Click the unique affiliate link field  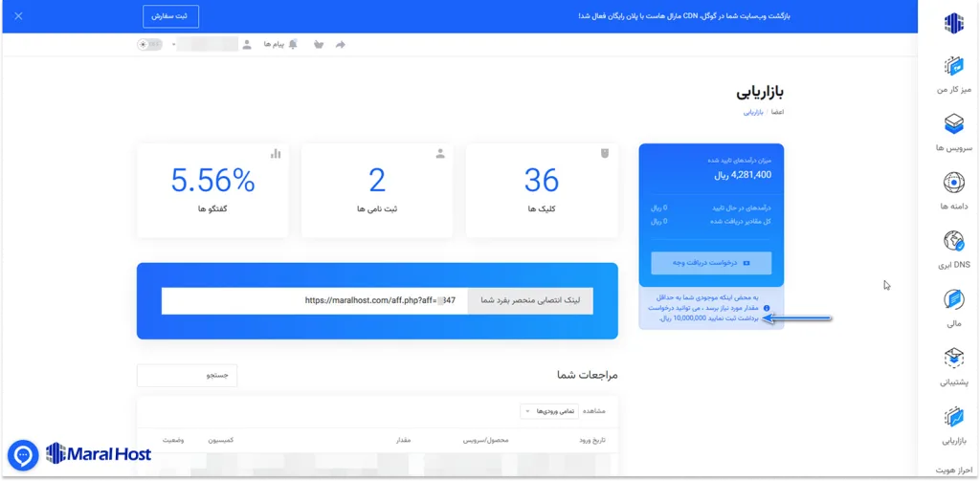pyautogui.click(x=314, y=300)
